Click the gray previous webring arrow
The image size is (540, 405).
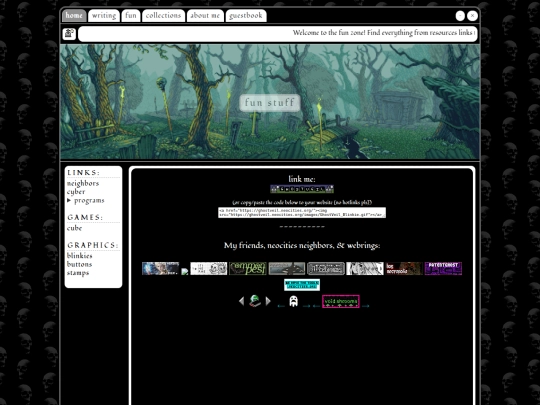coord(241,301)
